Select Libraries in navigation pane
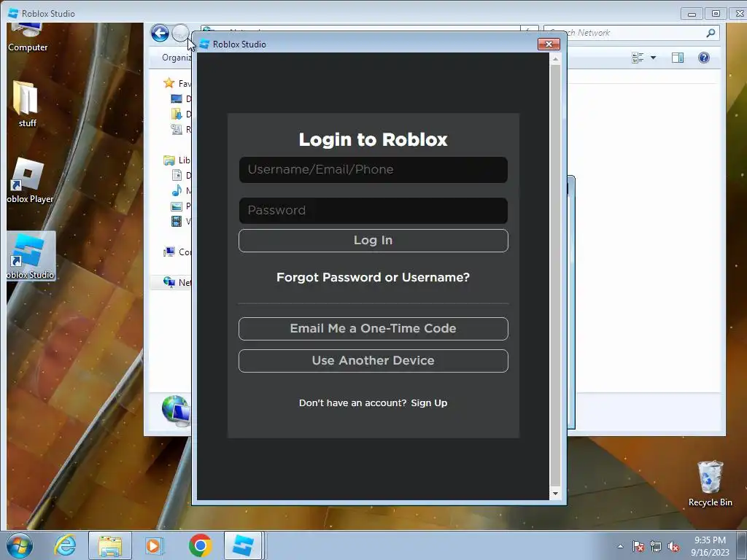This screenshot has width=747, height=560. [177, 160]
